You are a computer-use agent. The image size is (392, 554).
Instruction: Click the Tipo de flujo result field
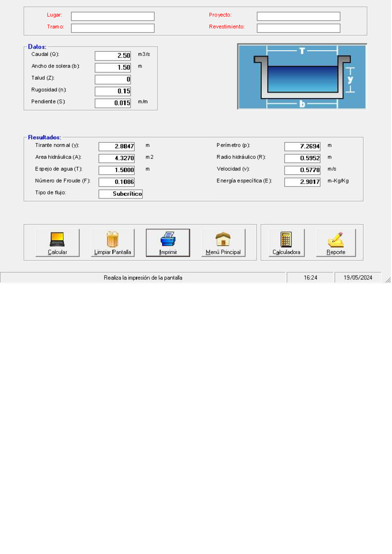[x=121, y=194]
